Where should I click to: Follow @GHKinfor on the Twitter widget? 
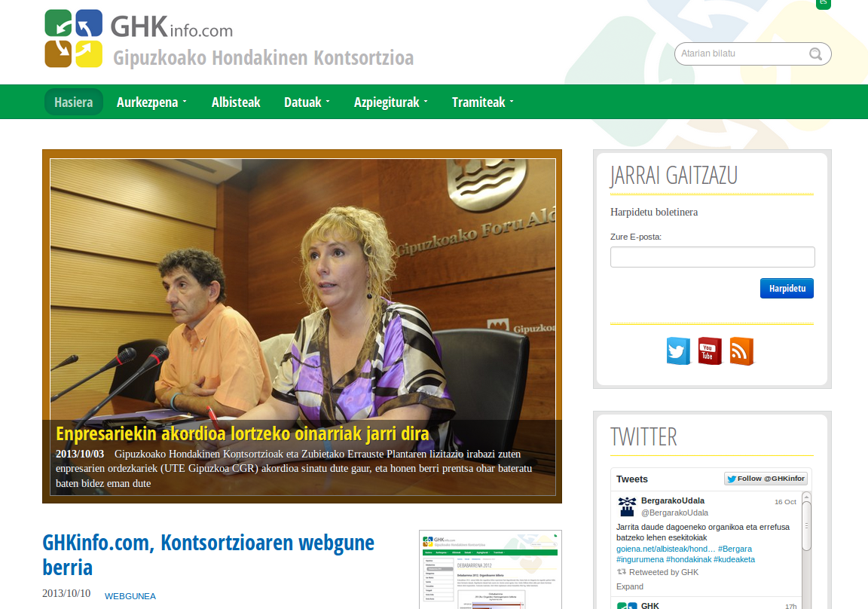point(766,479)
